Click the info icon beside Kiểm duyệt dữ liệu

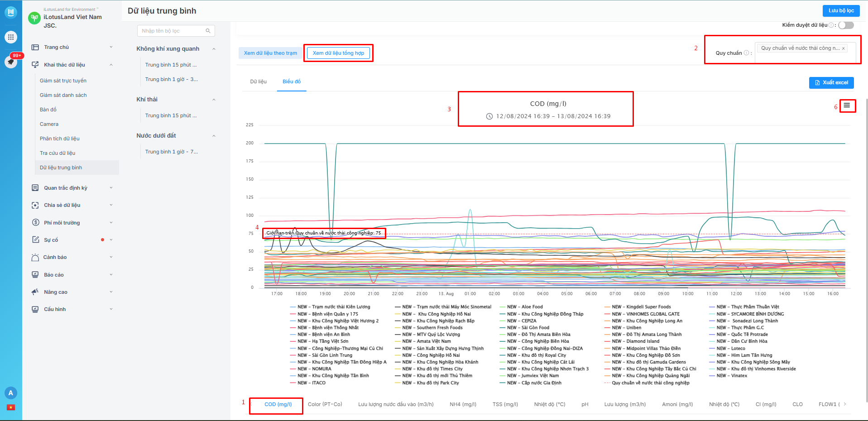(x=831, y=25)
